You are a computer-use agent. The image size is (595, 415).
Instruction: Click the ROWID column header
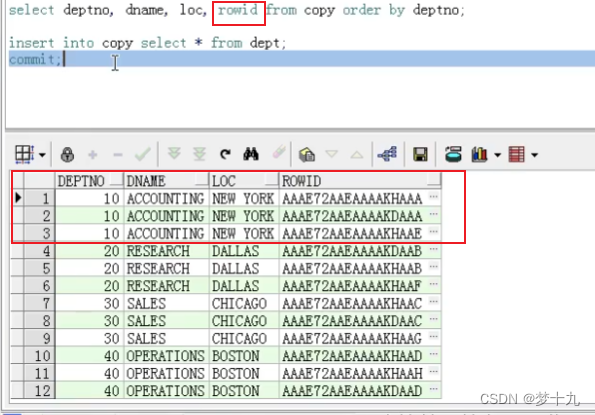360,181
